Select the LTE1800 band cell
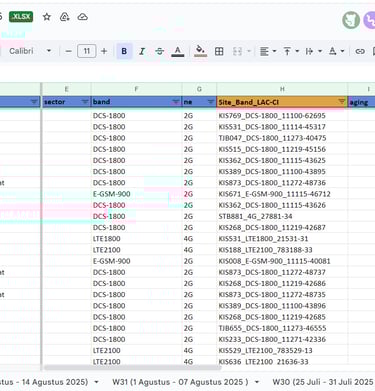 coord(136,239)
